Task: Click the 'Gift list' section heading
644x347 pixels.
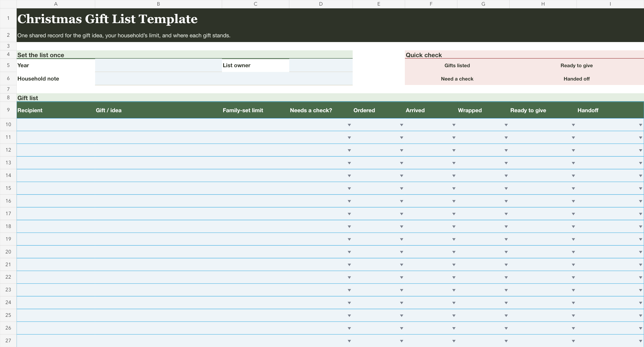Action: (x=28, y=98)
